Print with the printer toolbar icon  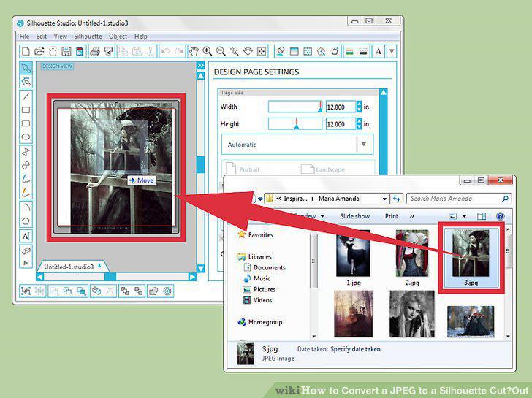coord(95,51)
